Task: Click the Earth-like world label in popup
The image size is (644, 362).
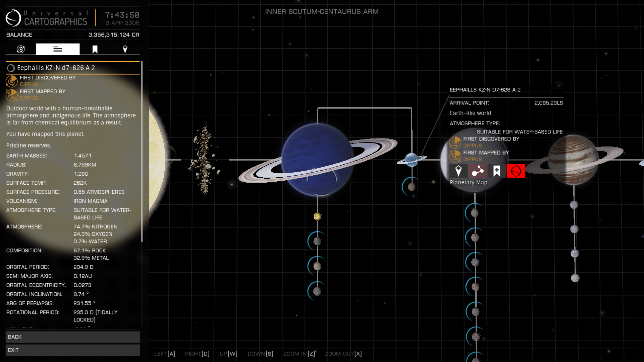Action: click(471, 113)
